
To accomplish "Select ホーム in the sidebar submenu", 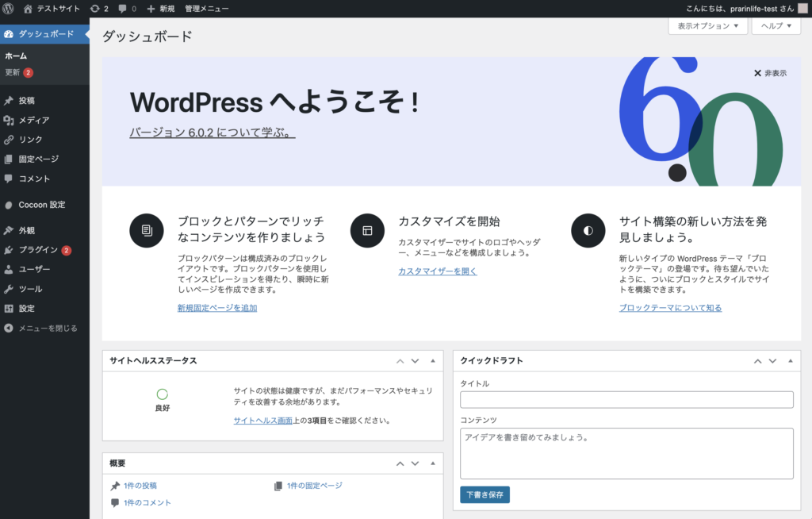I will click(16, 56).
